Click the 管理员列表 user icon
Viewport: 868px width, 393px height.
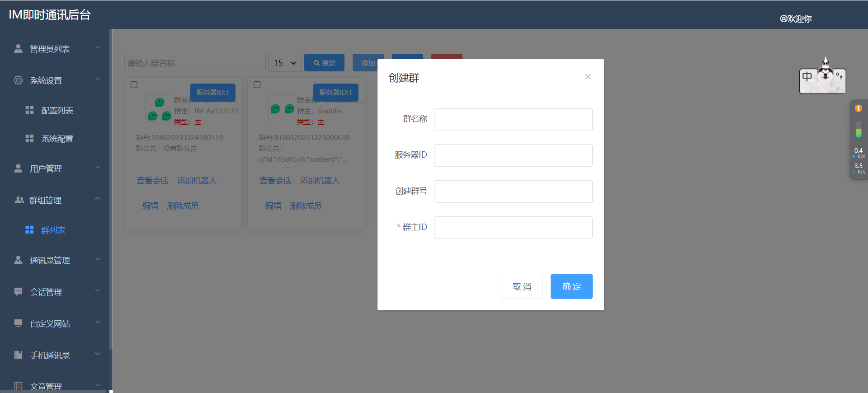pos(18,48)
